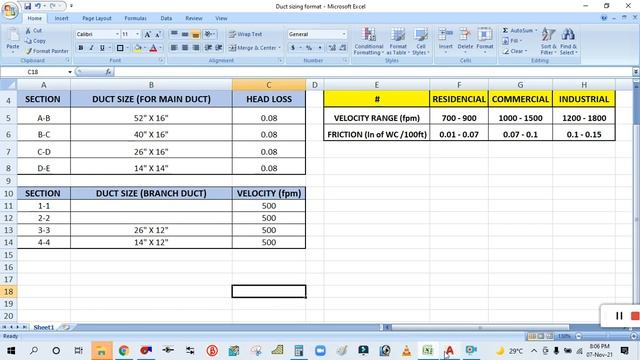Increase decimal places
Viewport: 640px width, 360px height.
tap(332, 48)
